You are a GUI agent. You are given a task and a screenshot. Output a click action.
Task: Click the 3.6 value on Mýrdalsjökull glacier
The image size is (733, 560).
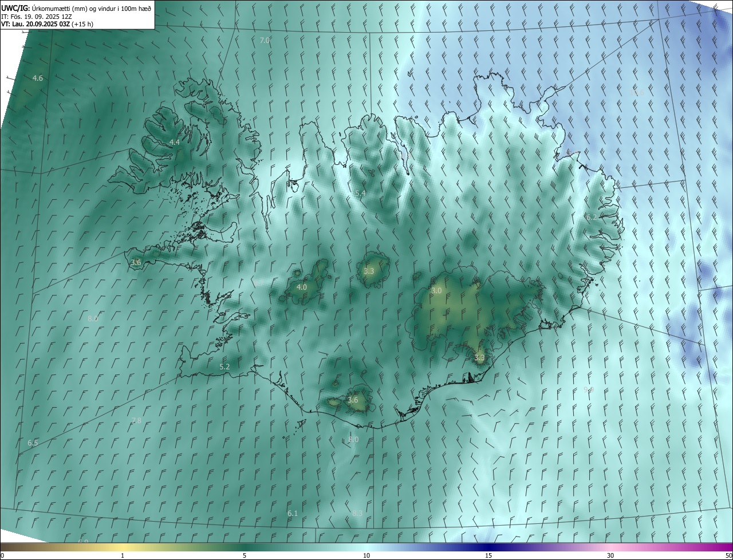coord(353,400)
